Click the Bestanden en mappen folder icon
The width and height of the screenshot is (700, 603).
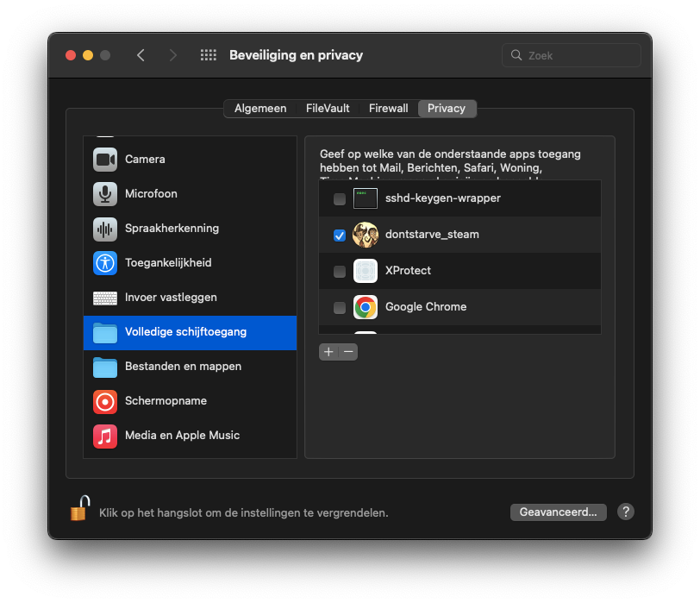pos(105,367)
